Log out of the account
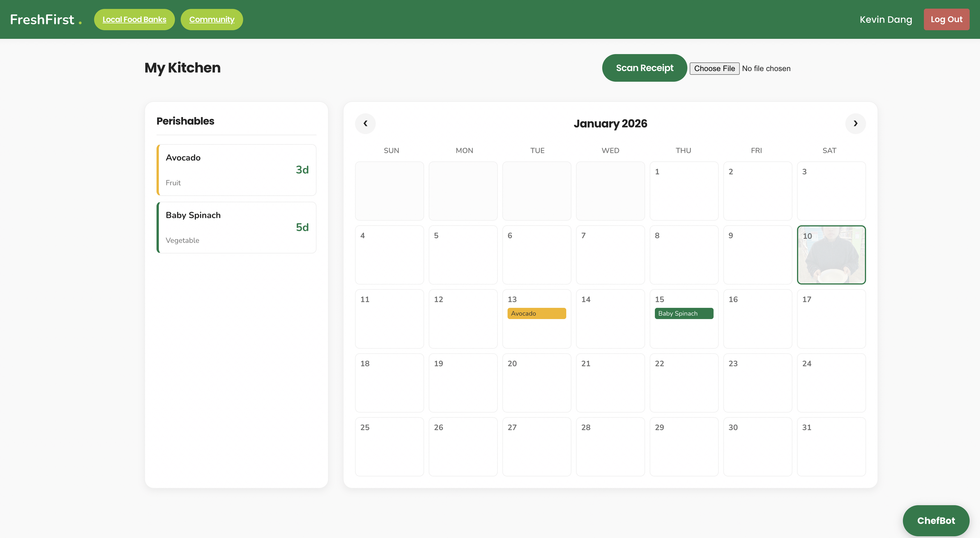The image size is (980, 538). click(x=946, y=19)
